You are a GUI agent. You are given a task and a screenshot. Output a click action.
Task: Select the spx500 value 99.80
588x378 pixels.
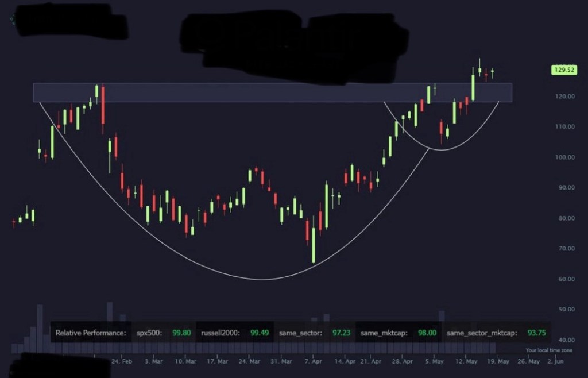181,333
